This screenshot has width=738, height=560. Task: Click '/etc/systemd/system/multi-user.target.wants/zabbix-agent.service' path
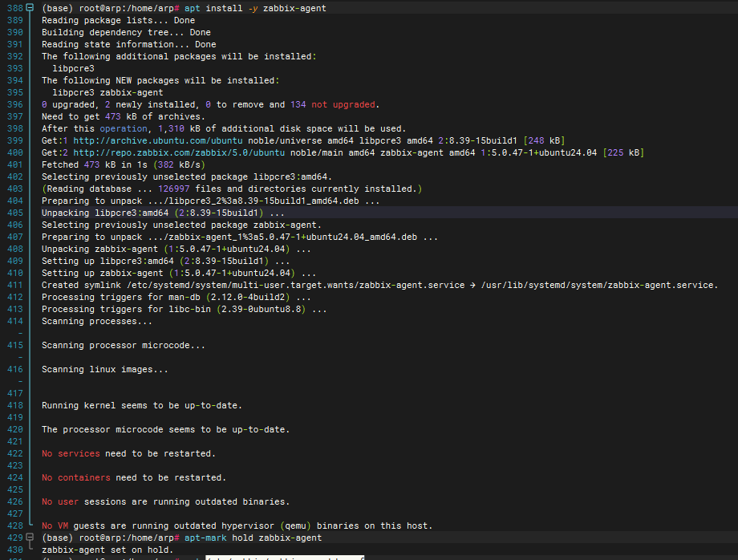tap(295, 285)
